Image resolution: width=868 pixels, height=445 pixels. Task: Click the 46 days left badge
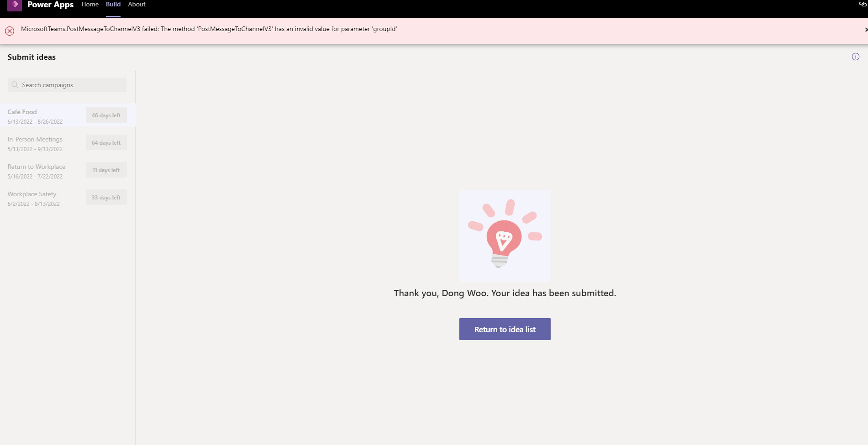pyautogui.click(x=106, y=115)
